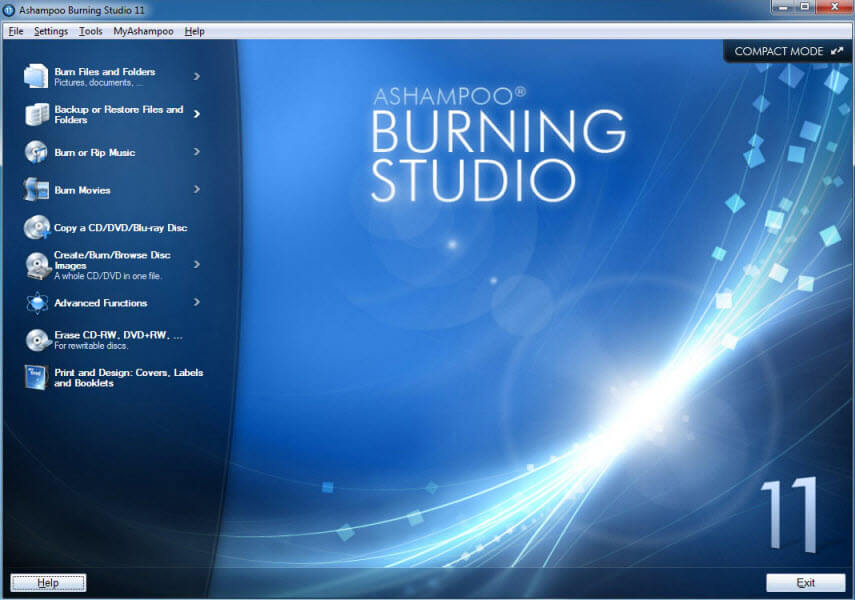The width and height of the screenshot is (855, 600).
Task: Select the Burn or Rip Music label
Action: [x=94, y=152]
